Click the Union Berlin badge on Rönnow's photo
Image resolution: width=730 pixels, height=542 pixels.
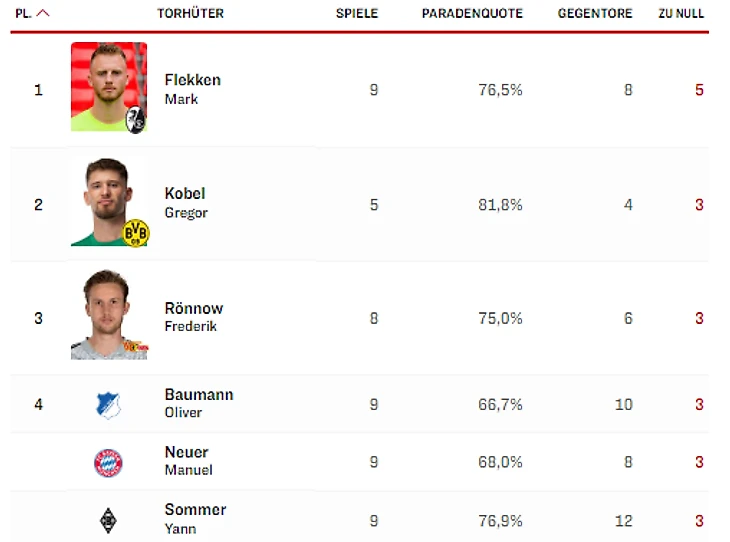135,347
